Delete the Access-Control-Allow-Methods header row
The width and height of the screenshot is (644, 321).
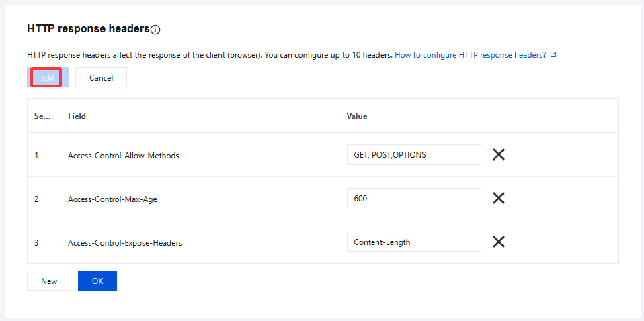(x=499, y=154)
